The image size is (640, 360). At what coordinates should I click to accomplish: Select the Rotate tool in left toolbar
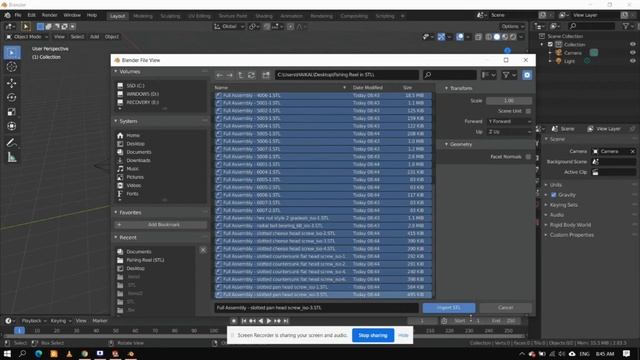pos(12,98)
